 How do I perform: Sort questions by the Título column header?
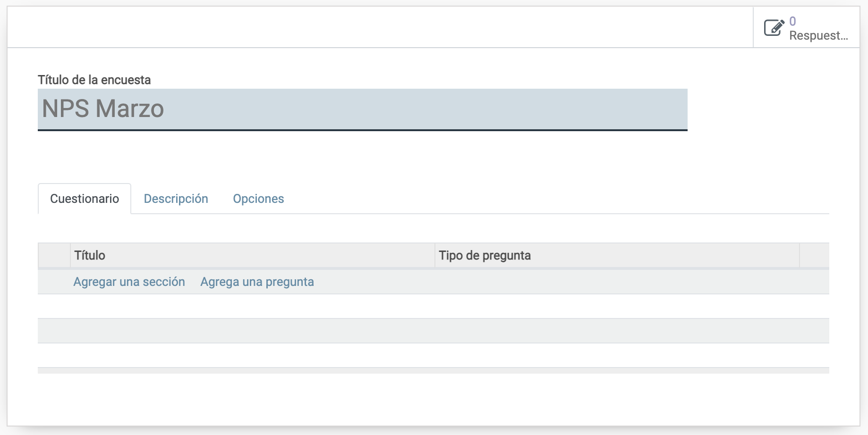[253, 255]
